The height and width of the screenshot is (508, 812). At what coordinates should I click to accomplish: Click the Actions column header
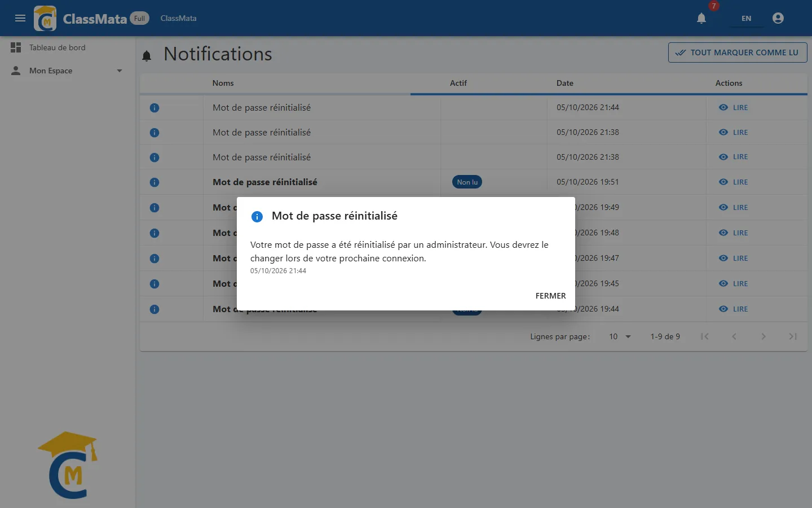[729, 83]
